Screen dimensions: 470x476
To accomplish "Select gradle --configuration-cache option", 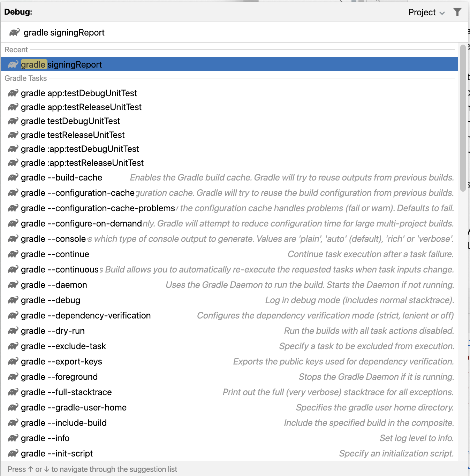I will click(229, 193).
